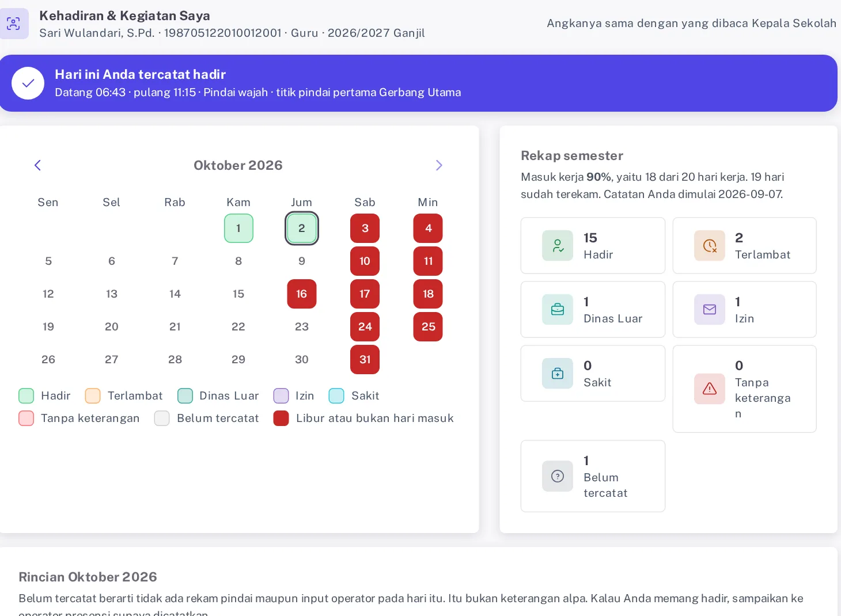Open the Terlambat summary card
The image size is (841, 616).
pyautogui.click(x=744, y=245)
